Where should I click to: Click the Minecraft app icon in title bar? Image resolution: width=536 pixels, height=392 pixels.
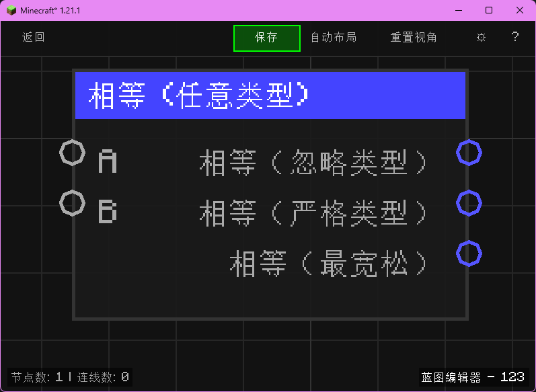pyautogui.click(x=11, y=10)
